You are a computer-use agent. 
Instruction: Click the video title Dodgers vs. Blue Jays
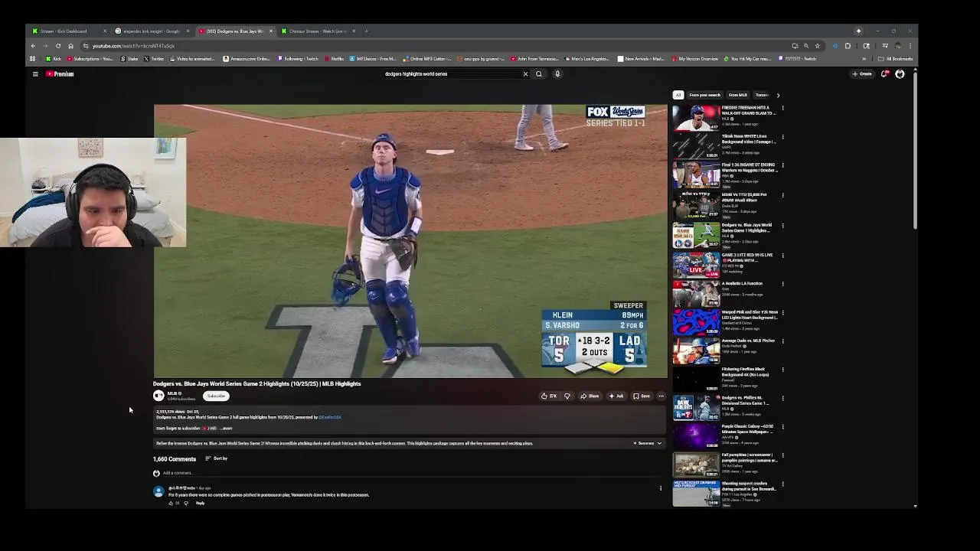pos(256,384)
